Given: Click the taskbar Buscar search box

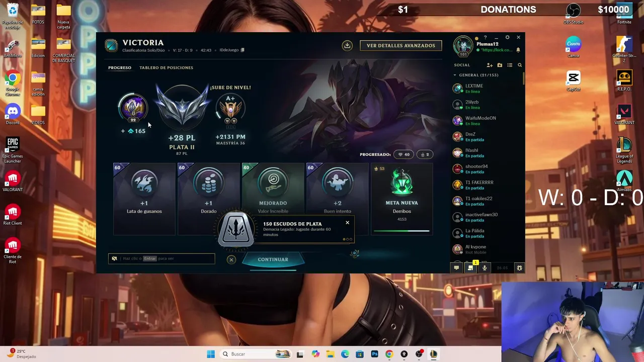Looking at the screenshot, I should click(256, 354).
